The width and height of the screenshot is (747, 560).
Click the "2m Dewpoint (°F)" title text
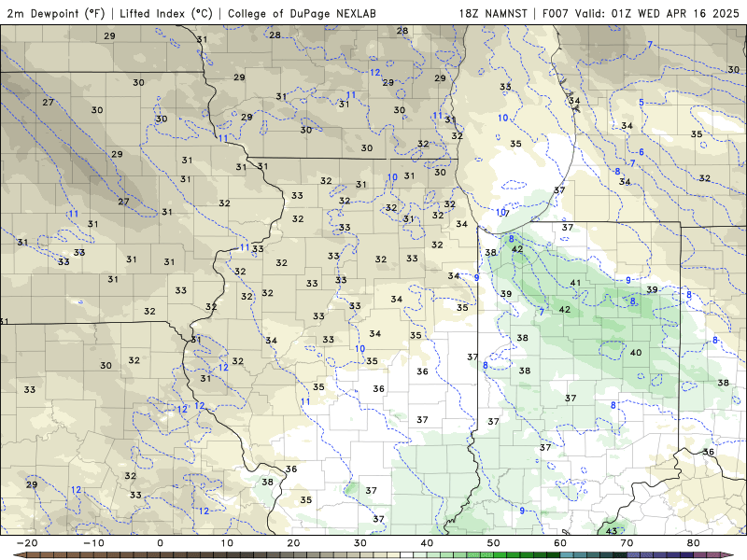[55, 13]
